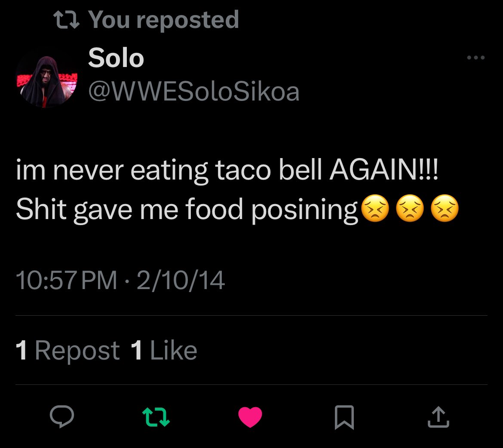The width and height of the screenshot is (503, 448).
Task: Click the first persevering face emoji
Action: tap(375, 210)
